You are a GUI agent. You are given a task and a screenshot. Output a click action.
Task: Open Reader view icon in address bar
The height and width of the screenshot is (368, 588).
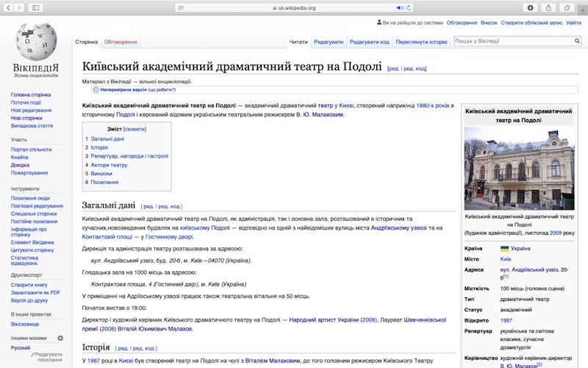point(181,8)
